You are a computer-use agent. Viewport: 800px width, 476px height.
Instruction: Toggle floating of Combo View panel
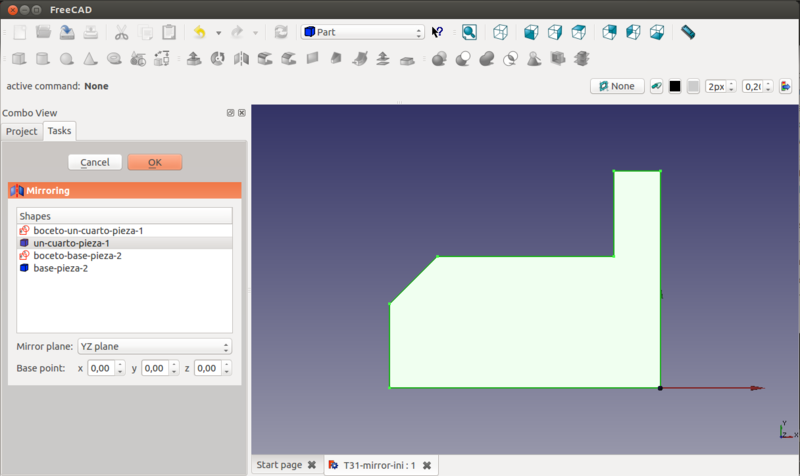230,113
